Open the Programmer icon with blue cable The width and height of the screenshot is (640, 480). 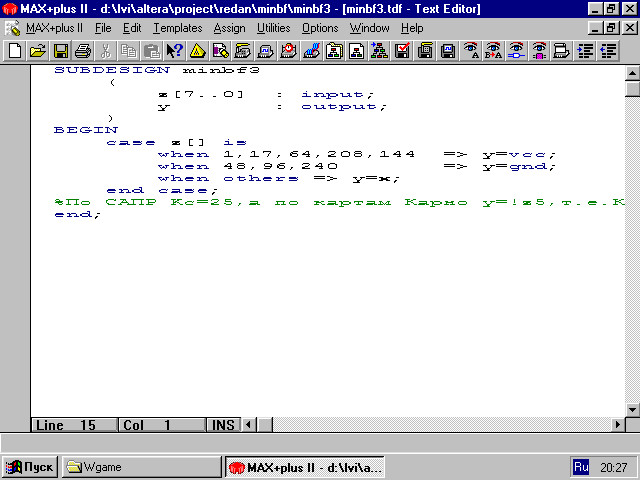point(311,51)
